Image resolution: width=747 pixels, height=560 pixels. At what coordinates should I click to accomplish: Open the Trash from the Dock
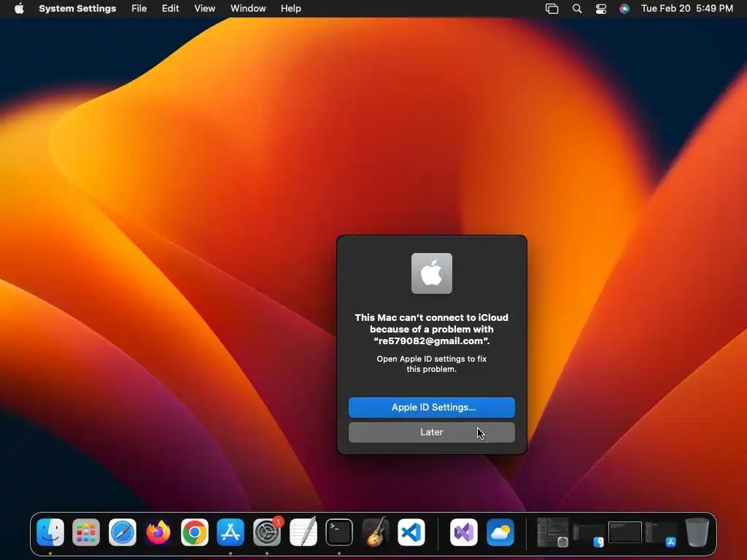[697, 532]
